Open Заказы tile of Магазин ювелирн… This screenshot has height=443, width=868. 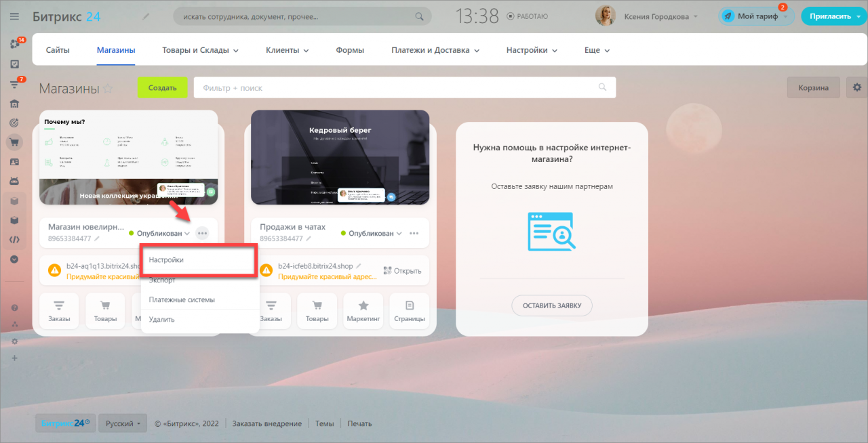tap(59, 311)
